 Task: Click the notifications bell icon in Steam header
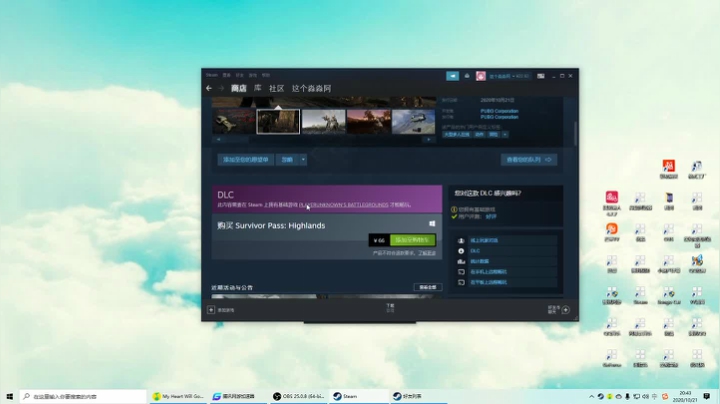(467, 76)
